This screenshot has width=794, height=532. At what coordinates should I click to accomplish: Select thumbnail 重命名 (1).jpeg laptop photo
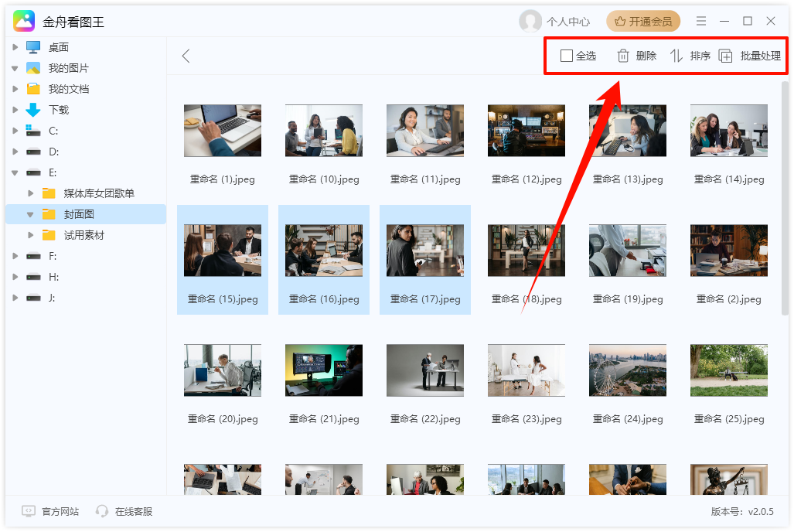point(223,131)
